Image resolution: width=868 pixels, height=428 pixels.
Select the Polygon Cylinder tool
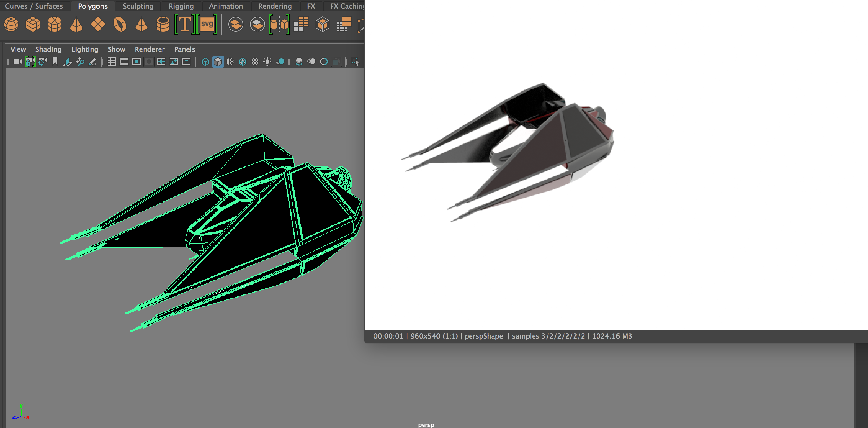tap(54, 25)
